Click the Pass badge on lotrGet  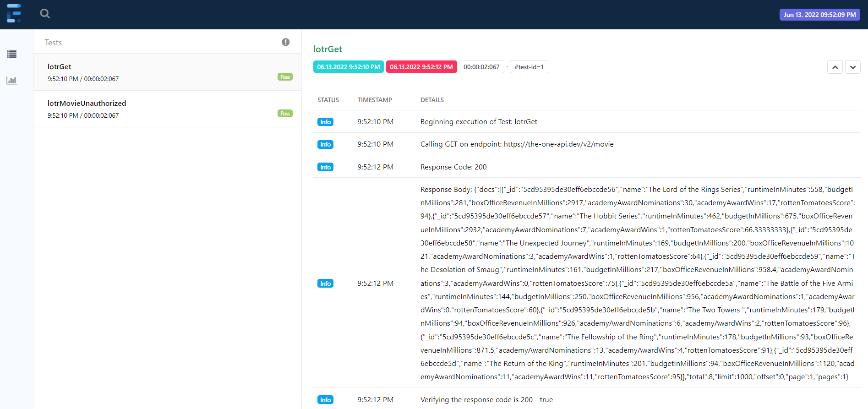[285, 77]
